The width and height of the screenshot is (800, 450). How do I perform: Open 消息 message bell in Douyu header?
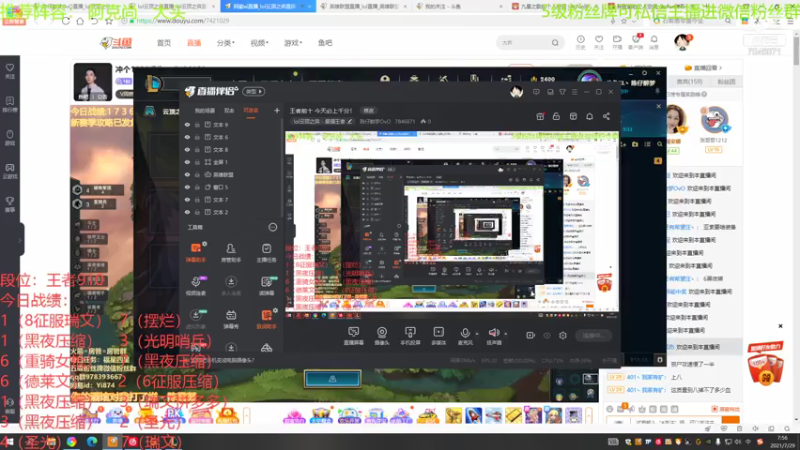(x=654, y=42)
